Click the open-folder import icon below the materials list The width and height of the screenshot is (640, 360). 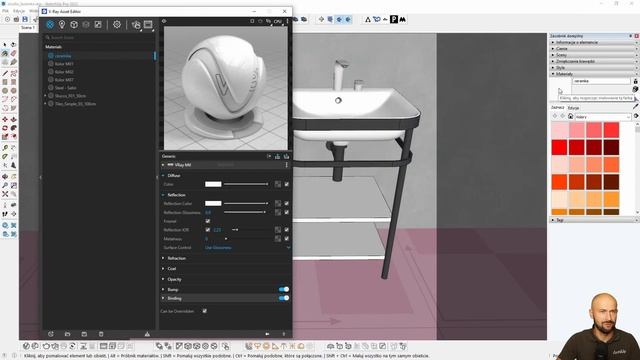67,334
